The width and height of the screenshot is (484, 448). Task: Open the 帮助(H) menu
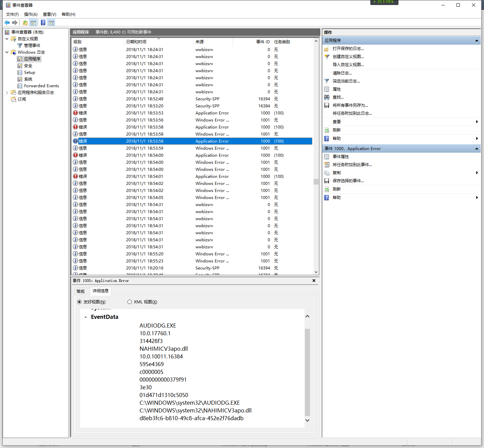click(x=68, y=14)
